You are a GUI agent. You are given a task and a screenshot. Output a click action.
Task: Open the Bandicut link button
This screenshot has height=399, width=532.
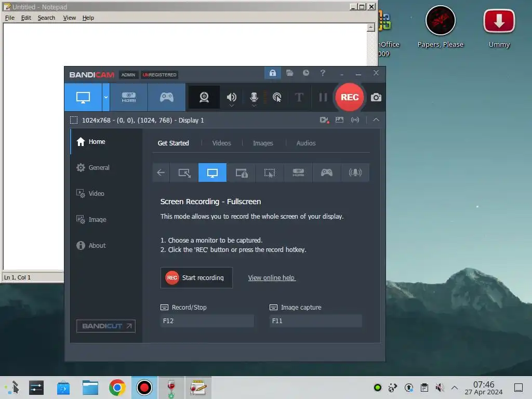point(106,326)
